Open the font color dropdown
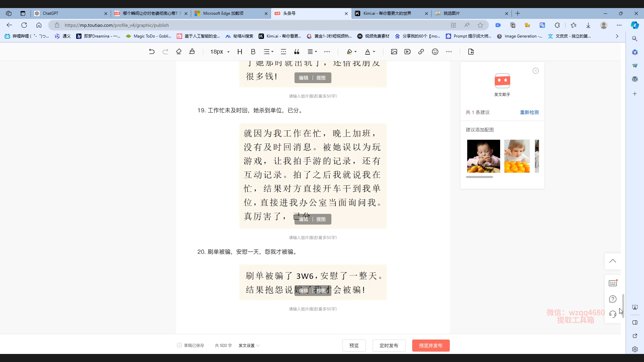Screen dimensions: 644x362 369,52
